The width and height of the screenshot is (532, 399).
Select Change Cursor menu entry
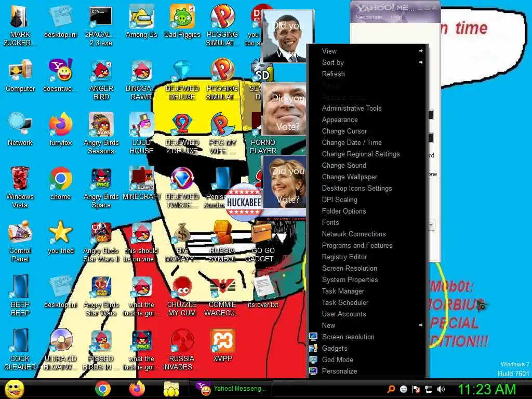point(367,131)
